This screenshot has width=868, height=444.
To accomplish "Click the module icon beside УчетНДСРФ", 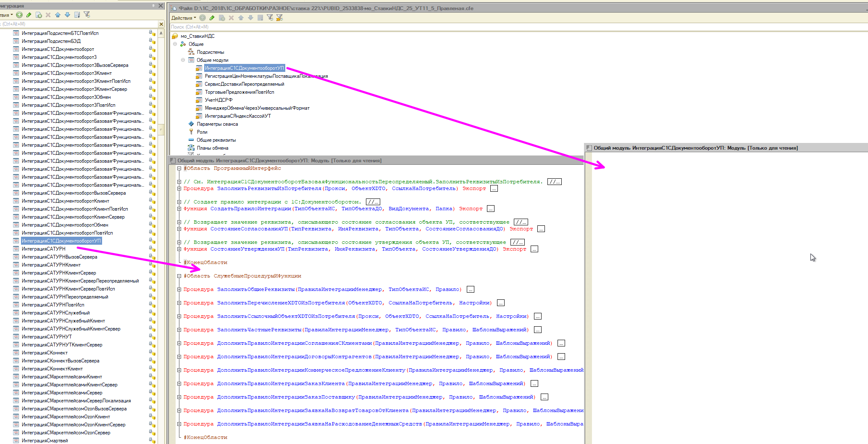I will 199,100.
